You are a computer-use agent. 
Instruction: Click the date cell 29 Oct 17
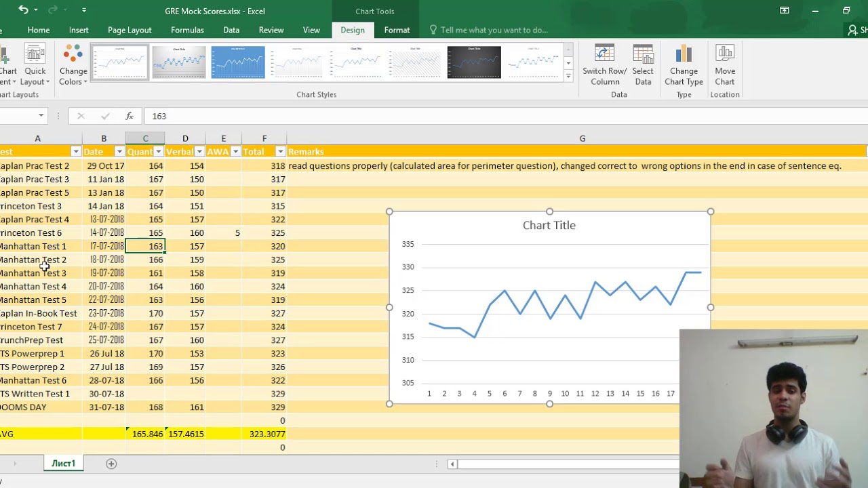[104, 165]
